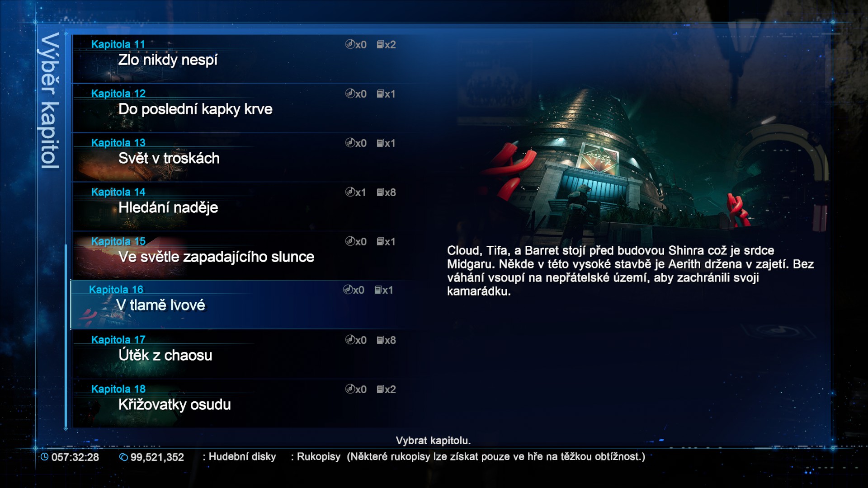The image size is (868, 488).
Task: Select chapter Zlo nikdy nespí
Action: click(x=244, y=59)
